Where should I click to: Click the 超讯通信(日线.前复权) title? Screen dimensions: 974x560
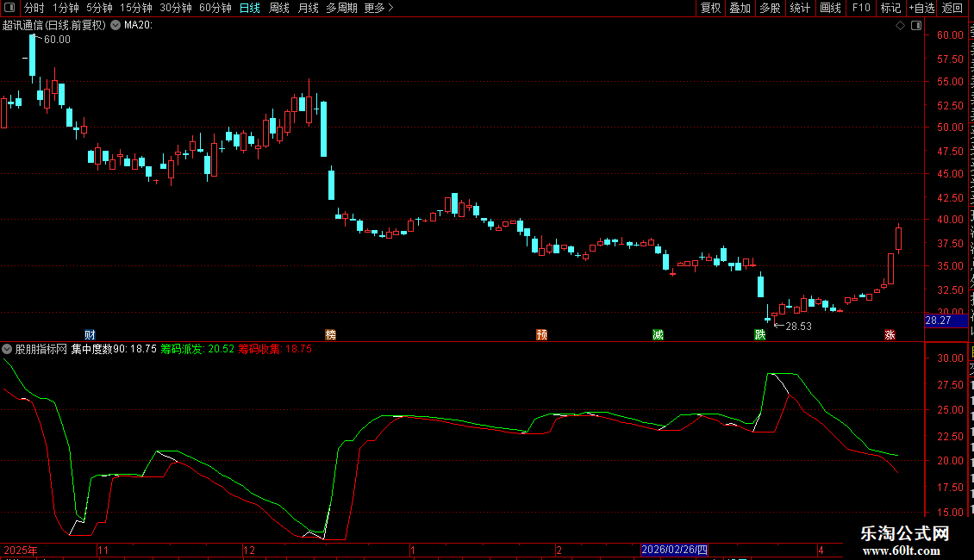click(54, 25)
